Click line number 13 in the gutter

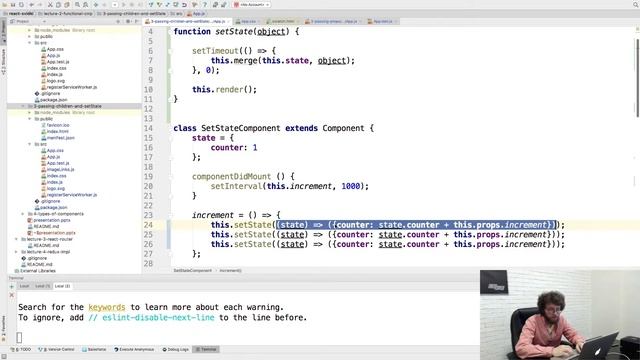pyautogui.click(x=149, y=118)
